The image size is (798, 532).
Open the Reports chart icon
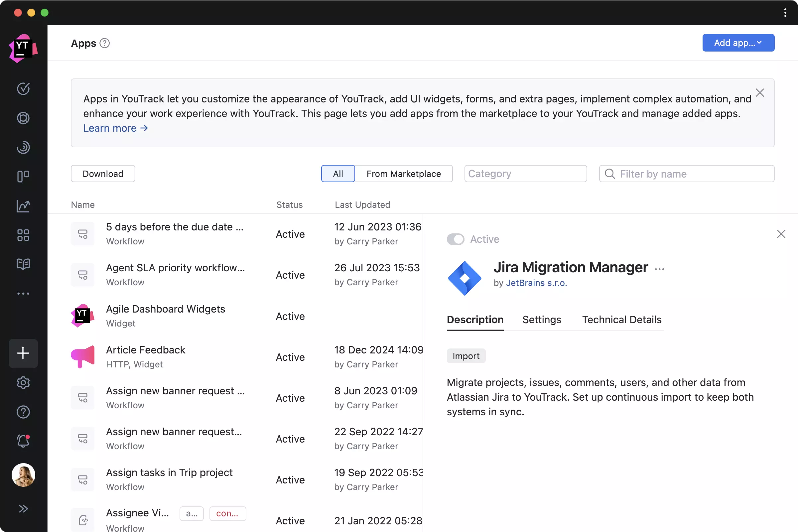pos(23,206)
